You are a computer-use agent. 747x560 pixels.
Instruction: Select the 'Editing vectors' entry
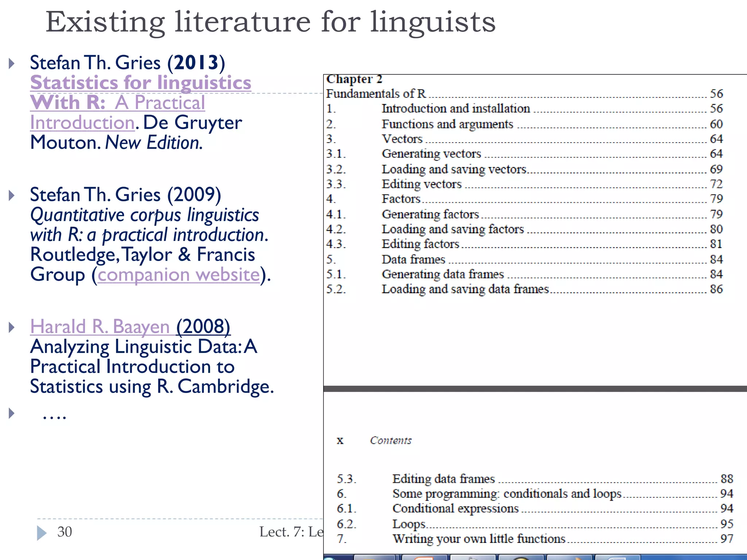524,184
